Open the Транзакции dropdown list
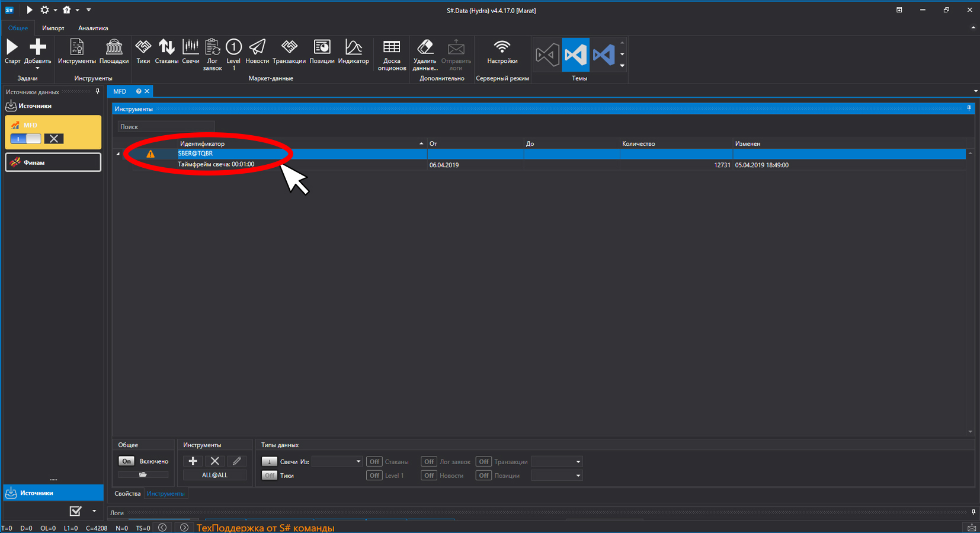980x533 pixels. pyautogui.click(x=557, y=461)
